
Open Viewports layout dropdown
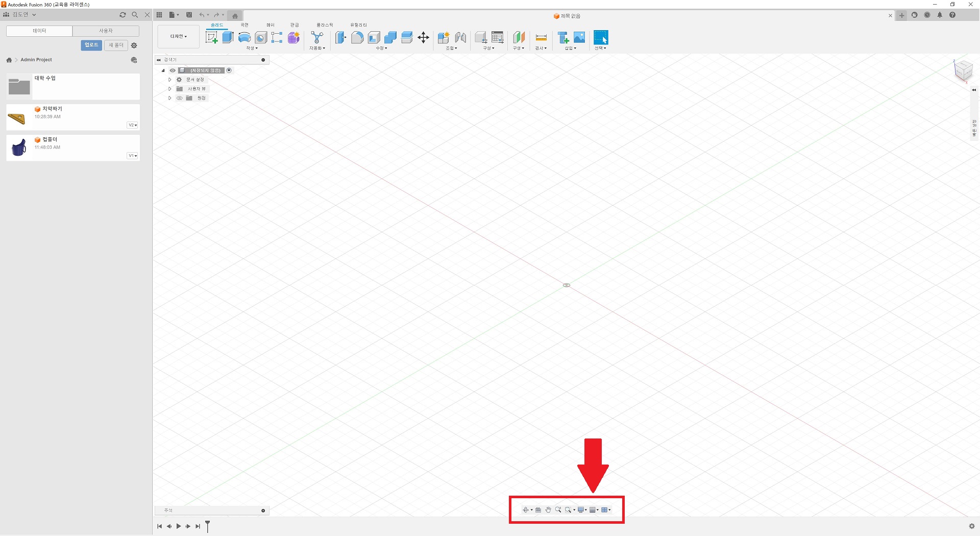pos(606,510)
